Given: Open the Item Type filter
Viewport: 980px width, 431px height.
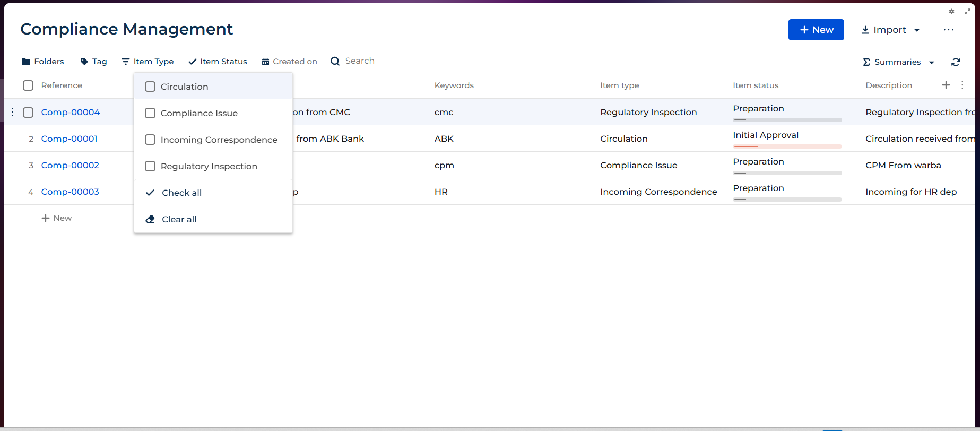Looking at the screenshot, I should pyautogui.click(x=148, y=62).
